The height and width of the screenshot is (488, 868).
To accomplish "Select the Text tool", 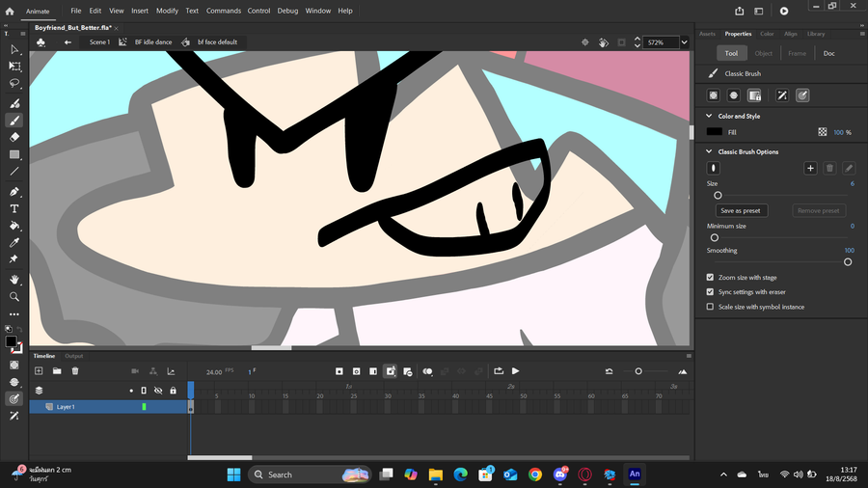I will (x=14, y=208).
